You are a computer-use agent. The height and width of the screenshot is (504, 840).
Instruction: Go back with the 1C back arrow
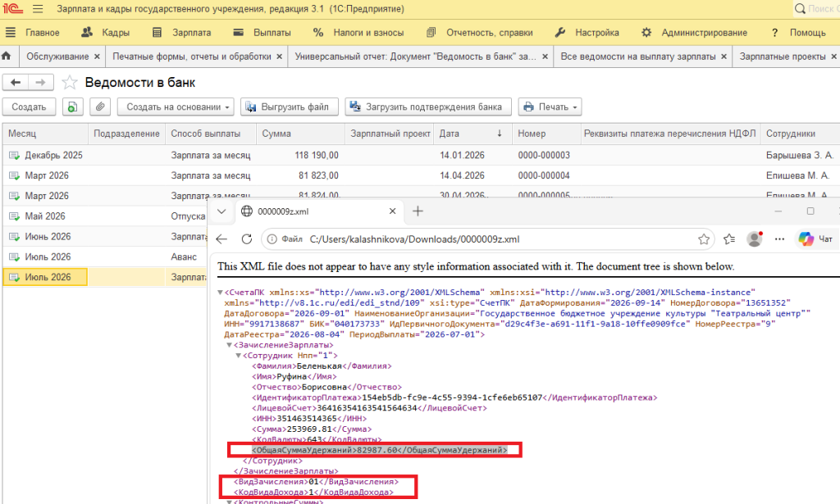[16, 83]
